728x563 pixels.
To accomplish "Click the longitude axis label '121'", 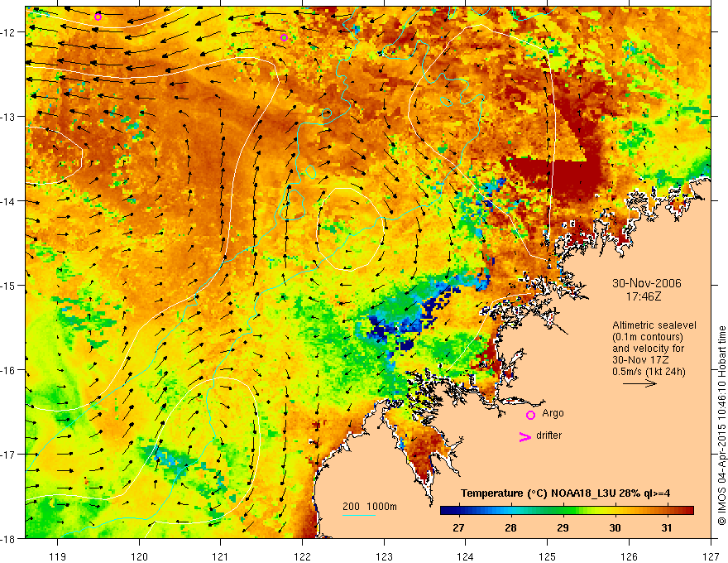I will (221, 556).
